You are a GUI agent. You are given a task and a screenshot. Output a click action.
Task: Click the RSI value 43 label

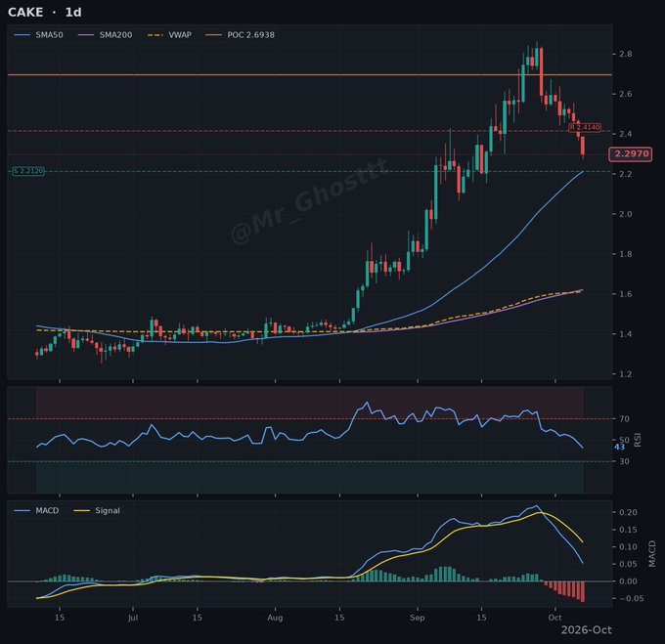click(619, 447)
